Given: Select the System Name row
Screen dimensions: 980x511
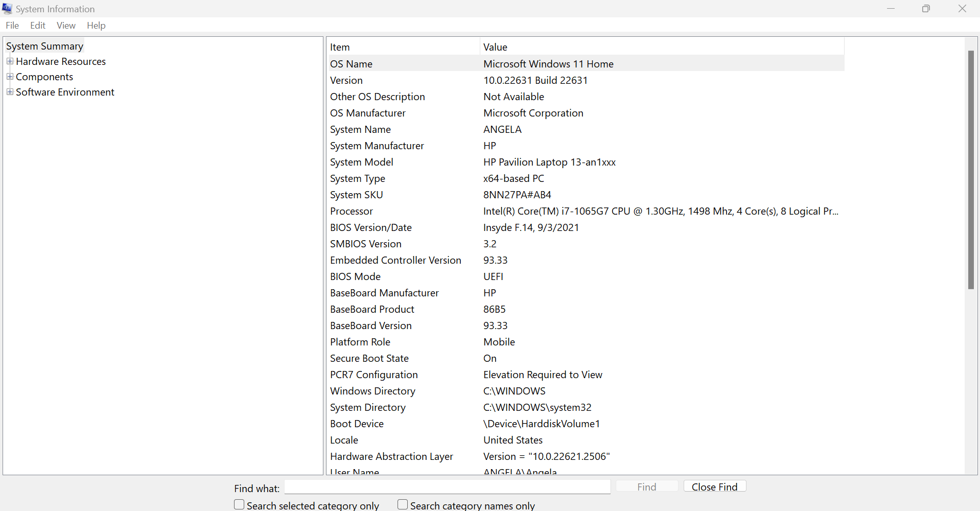Looking at the screenshot, I should click(x=586, y=129).
